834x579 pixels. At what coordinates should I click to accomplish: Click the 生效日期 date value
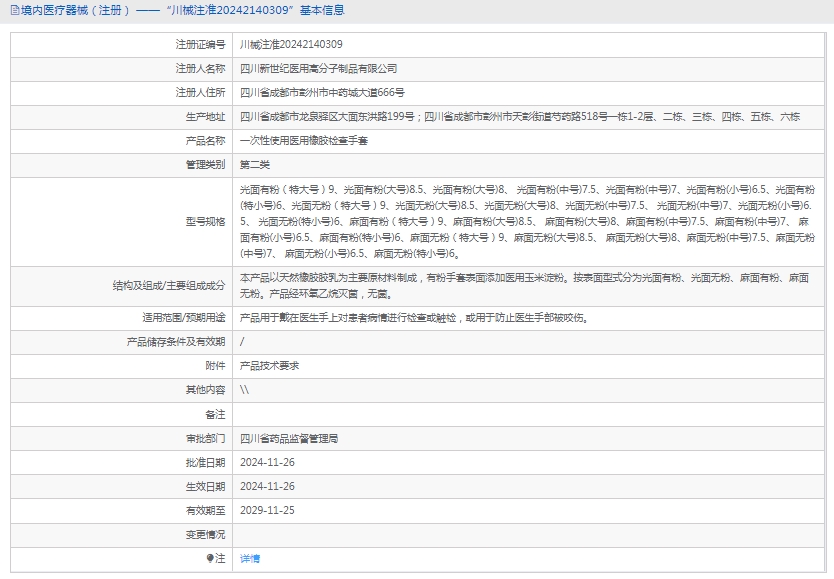point(267,486)
